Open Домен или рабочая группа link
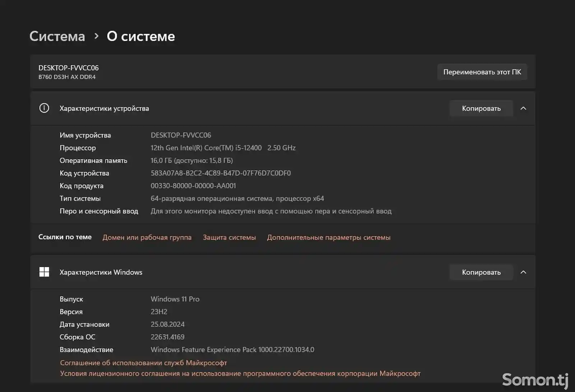 (x=147, y=237)
